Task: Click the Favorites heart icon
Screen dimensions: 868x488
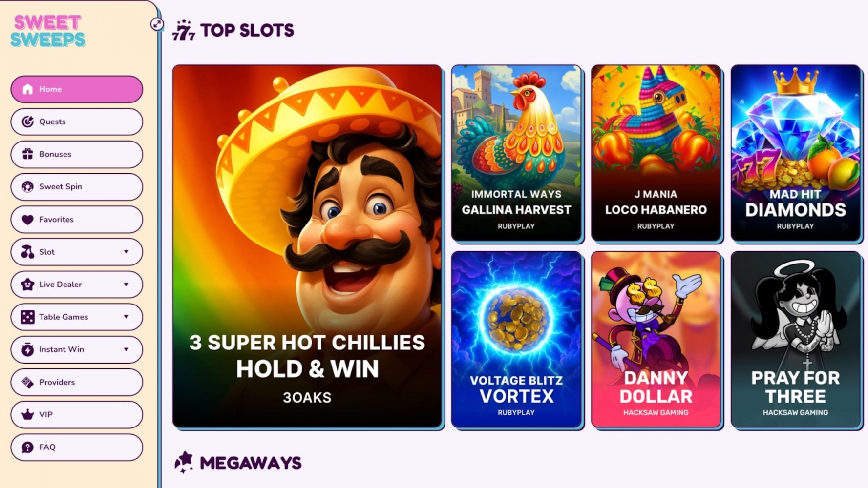Action: coord(28,220)
